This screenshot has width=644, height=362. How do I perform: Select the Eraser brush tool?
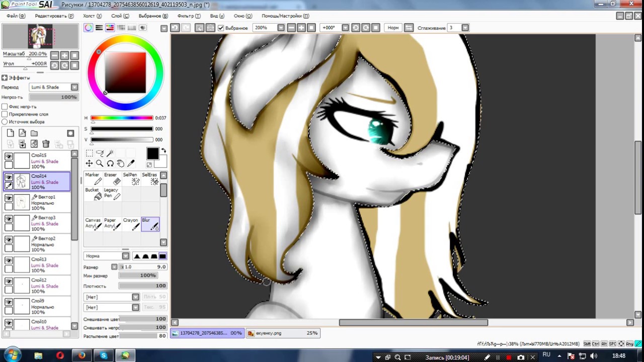coord(111,178)
